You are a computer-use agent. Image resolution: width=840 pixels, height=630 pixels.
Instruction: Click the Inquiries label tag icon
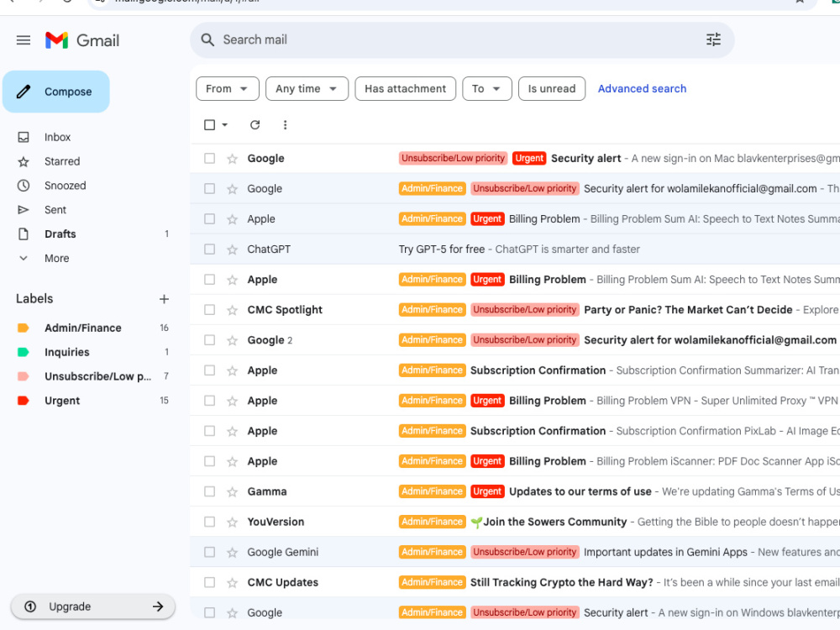pos(23,352)
